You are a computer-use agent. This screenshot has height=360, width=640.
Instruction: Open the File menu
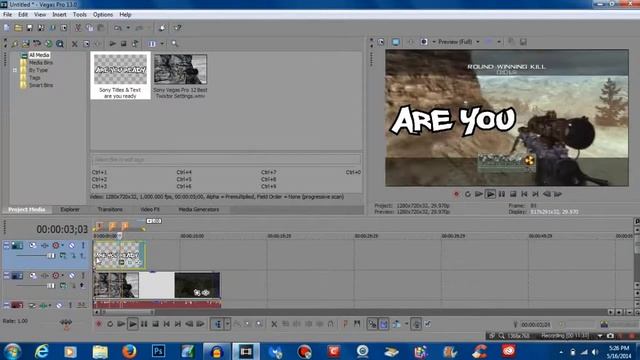(x=7, y=15)
